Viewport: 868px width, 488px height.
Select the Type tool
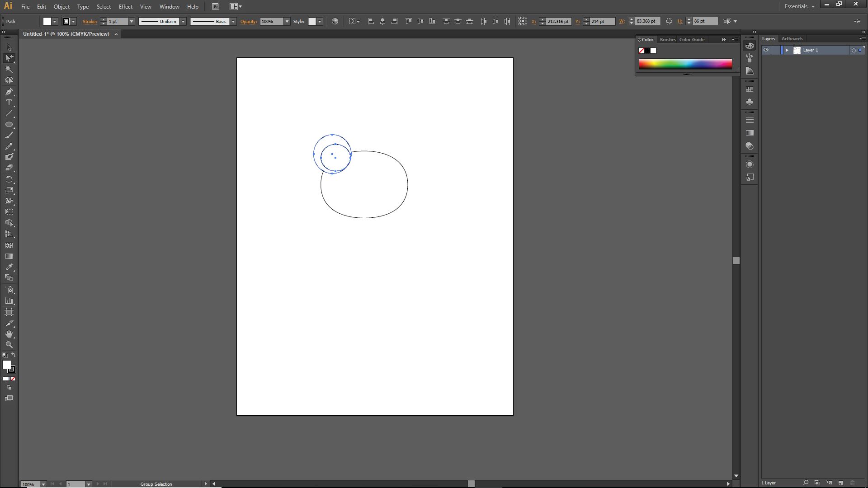[x=9, y=103]
